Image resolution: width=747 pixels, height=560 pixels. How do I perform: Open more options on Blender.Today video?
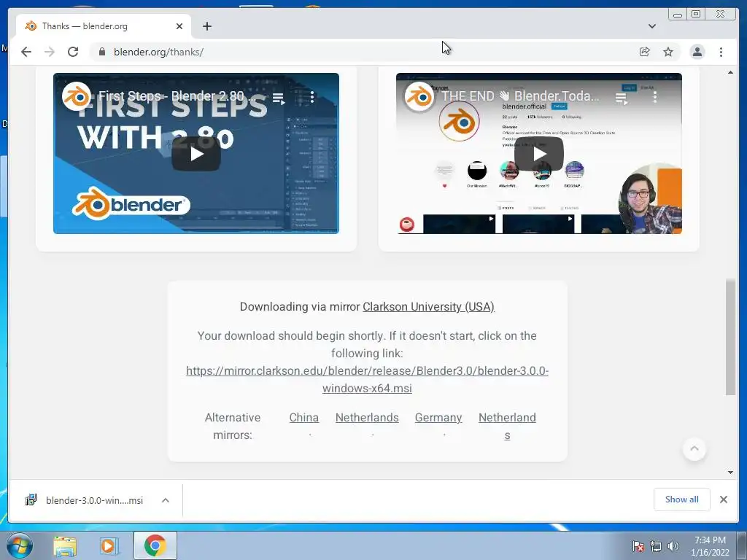(x=655, y=97)
